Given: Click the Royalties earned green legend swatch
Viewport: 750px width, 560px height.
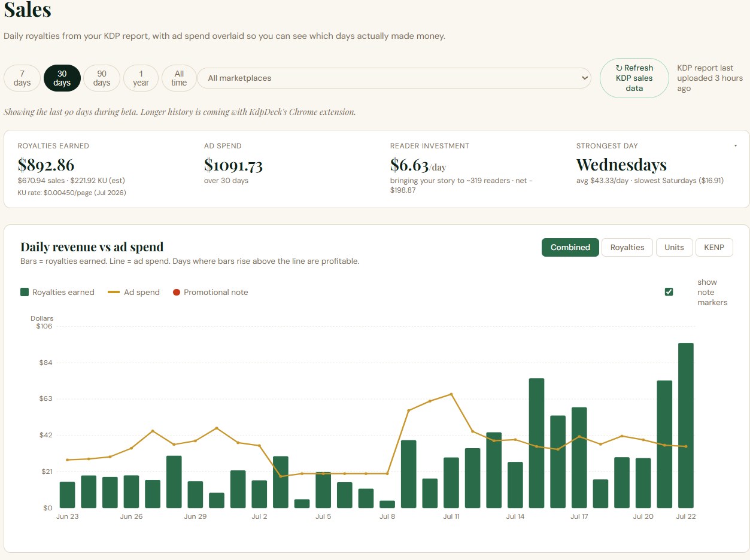Looking at the screenshot, I should click(x=25, y=292).
